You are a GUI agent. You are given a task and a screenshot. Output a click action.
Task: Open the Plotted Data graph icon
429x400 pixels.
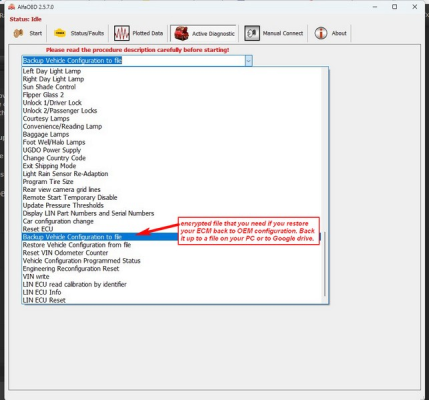point(122,33)
